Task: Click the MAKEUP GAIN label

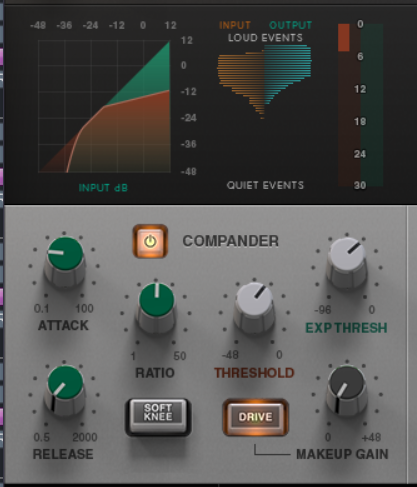Action: tap(342, 454)
